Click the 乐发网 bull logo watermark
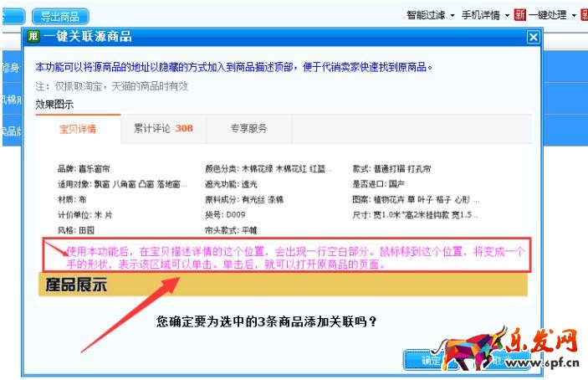Screen dimensions: 588x380 [x=473, y=348]
